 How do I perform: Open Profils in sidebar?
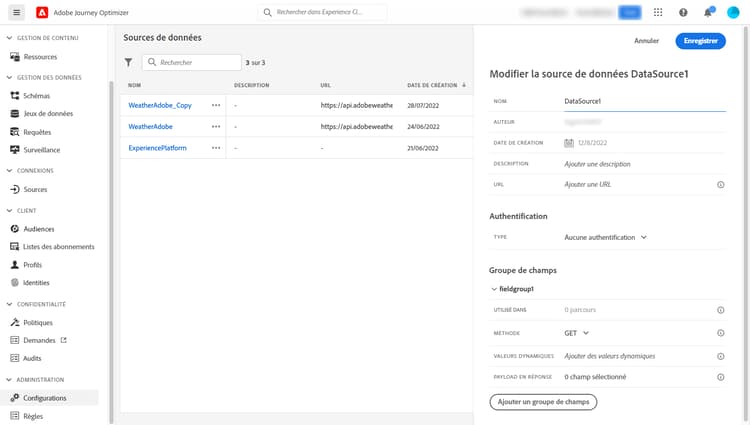click(x=33, y=265)
